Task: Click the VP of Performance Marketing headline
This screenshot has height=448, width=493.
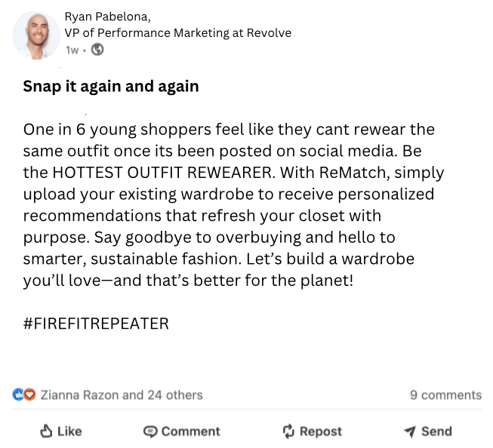Action: coord(177,33)
